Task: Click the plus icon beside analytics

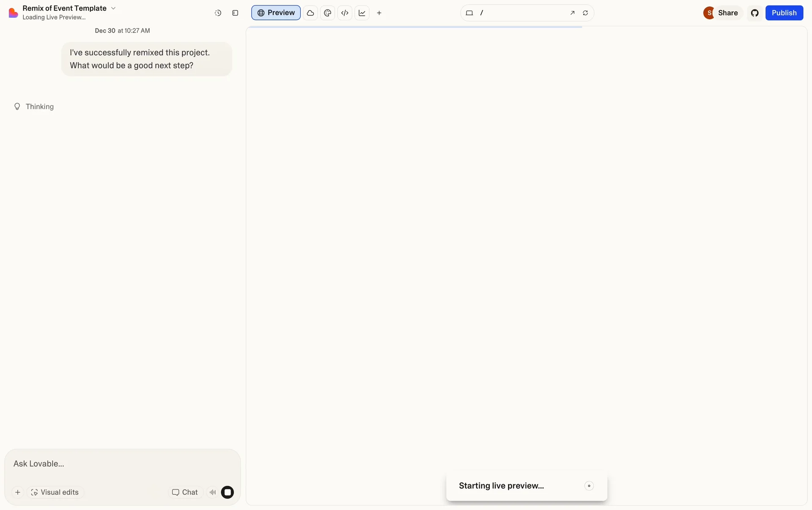Action: [x=379, y=13]
